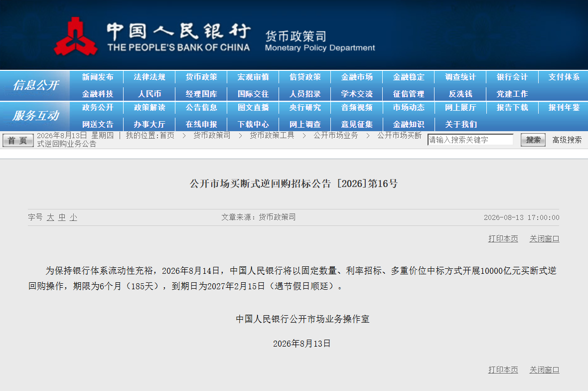Open the 新闻发布 menu item
Viewport: 588px width, 391px height.
[x=98, y=77]
